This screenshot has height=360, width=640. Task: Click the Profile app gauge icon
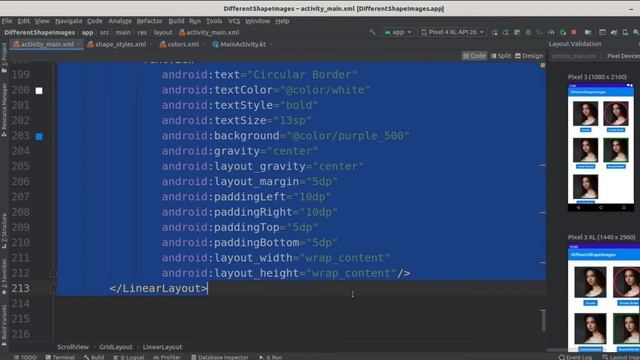(x=551, y=32)
